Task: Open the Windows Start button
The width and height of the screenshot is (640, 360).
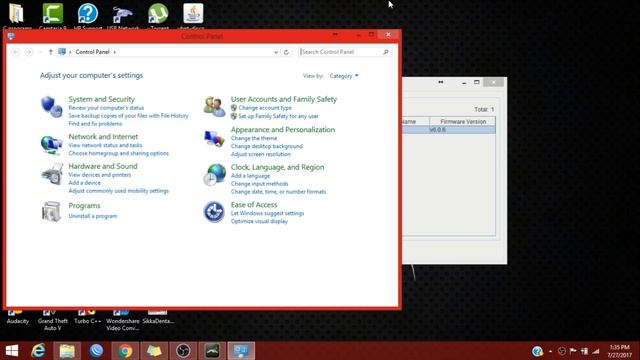Action: coord(12,351)
